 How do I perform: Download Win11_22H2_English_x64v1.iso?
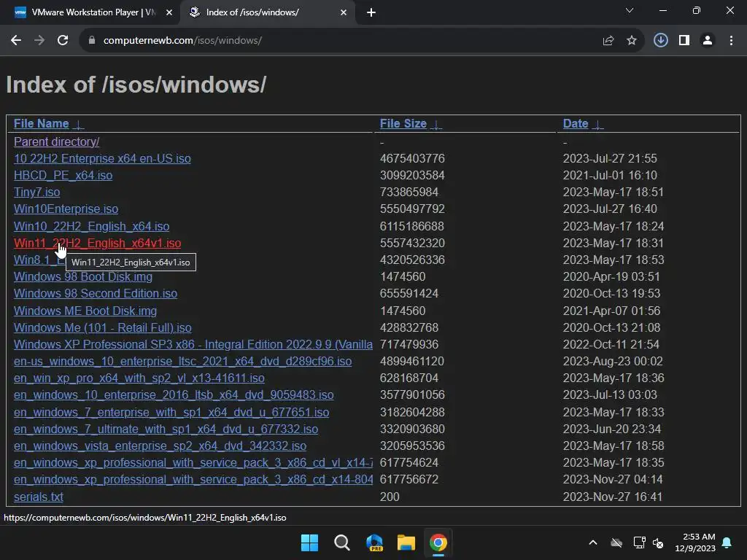(97, 244)
